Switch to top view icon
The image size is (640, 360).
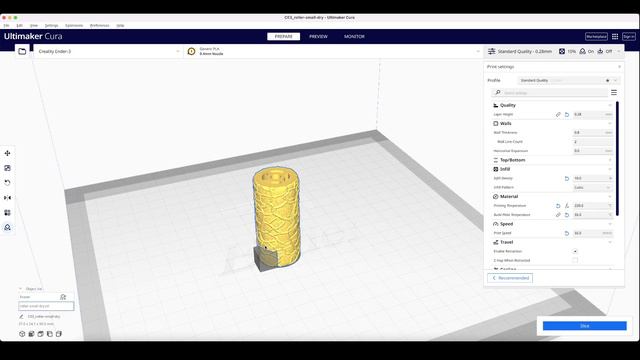[40, 334]
